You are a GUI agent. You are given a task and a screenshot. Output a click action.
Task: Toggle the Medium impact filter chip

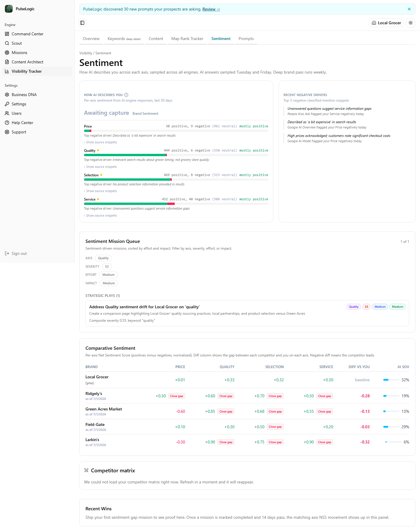[x=109, y=283]
